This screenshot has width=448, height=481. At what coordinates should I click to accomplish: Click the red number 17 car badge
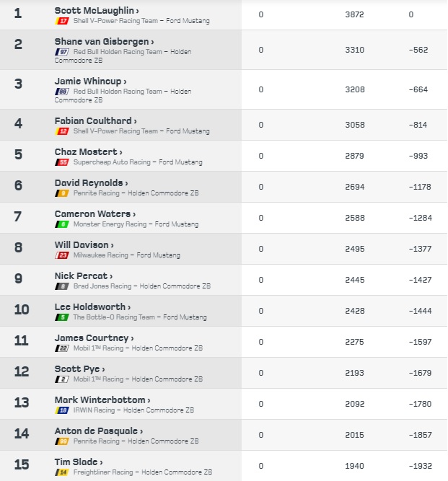61,21
